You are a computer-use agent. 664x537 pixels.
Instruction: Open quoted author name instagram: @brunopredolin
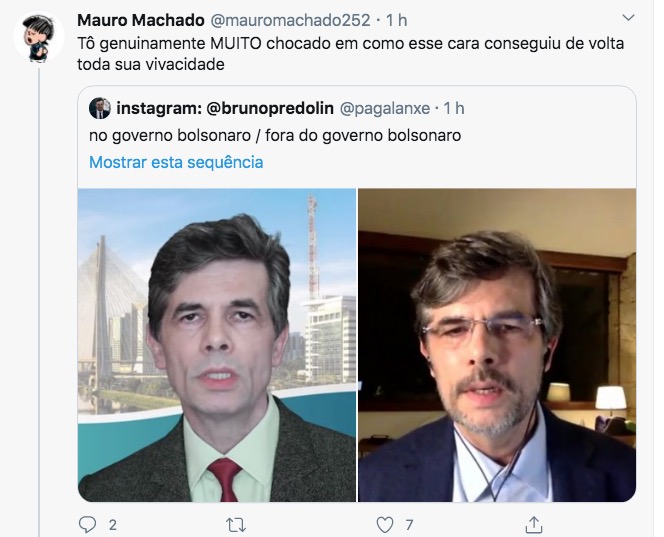tap(225, 108)
